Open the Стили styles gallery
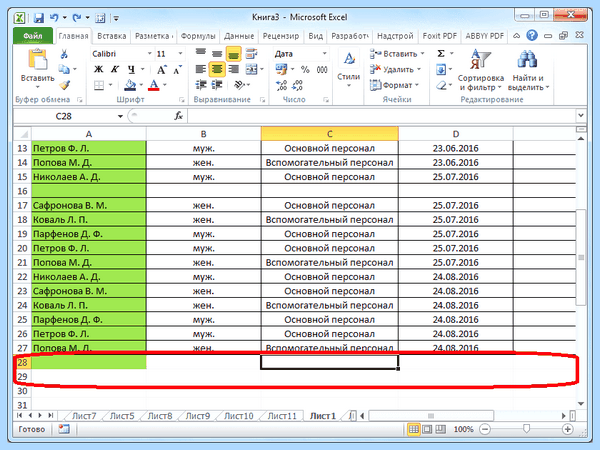 tap(349, 68)
